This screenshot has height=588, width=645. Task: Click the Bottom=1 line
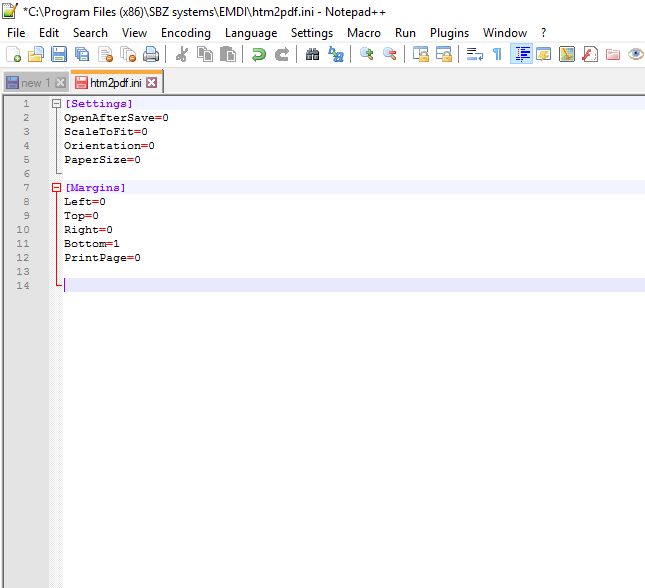(x=92, y=244)
